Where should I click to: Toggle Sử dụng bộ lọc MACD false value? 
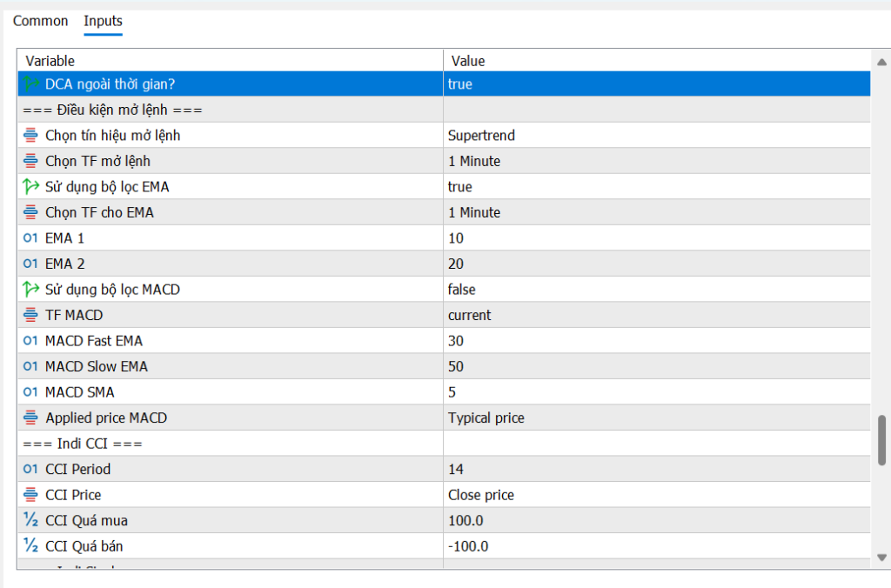tap(461, 290)
